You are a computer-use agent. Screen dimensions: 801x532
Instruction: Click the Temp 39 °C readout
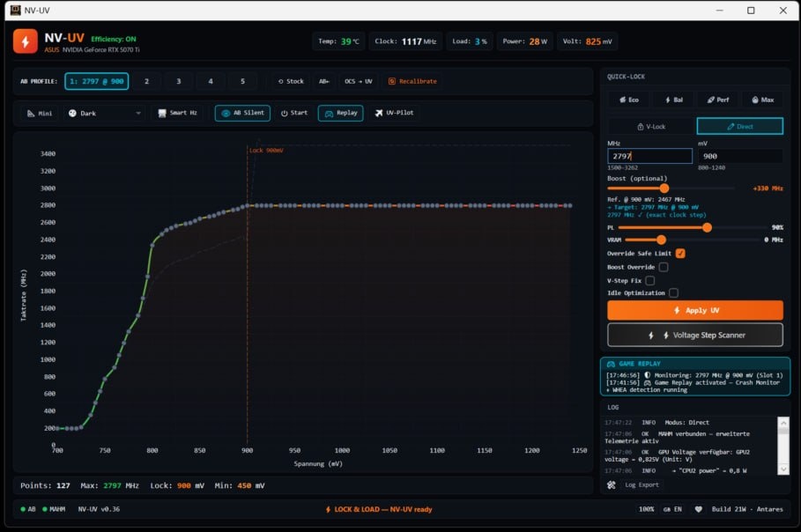click(338, 41)
